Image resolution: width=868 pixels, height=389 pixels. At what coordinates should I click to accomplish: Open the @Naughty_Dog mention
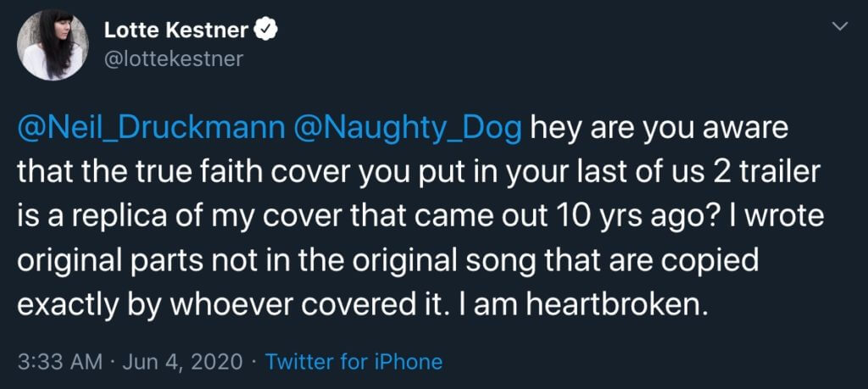click(x=409, y=130)
